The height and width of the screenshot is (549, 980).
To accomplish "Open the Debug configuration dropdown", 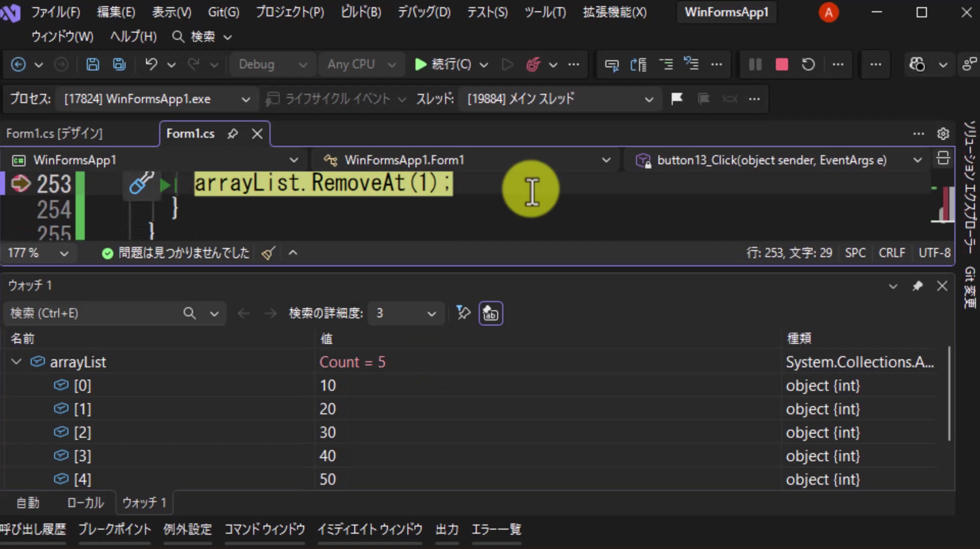I will click(x=273, y=64).
